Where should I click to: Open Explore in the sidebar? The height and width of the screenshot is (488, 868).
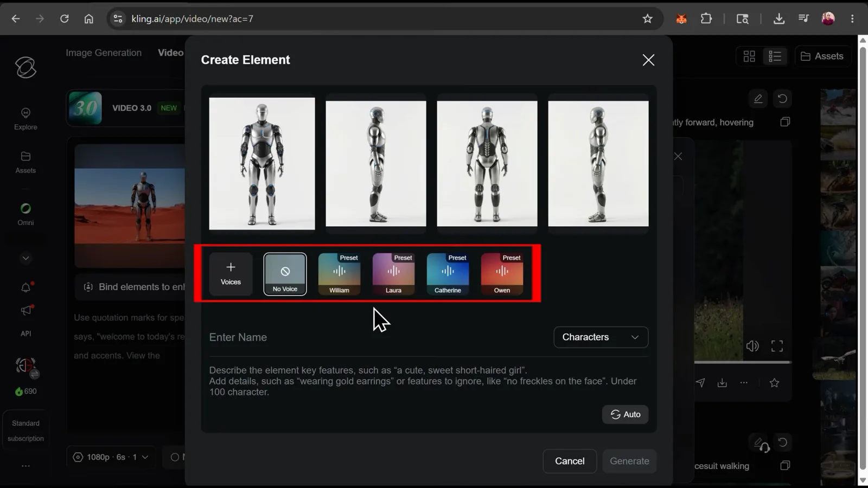tap(25, 119)
